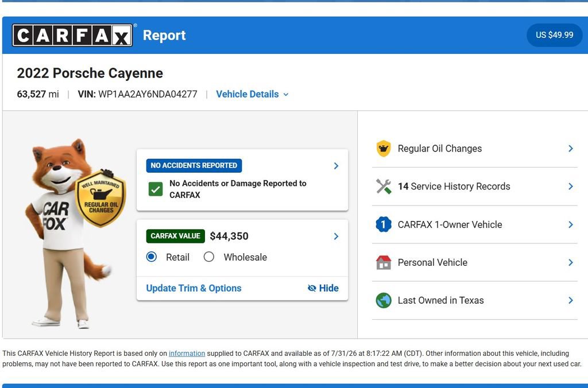Click the VIN number WP1AA2AY6NDA04277
Screen dimensions: 588x388
[x=148, y=94]
